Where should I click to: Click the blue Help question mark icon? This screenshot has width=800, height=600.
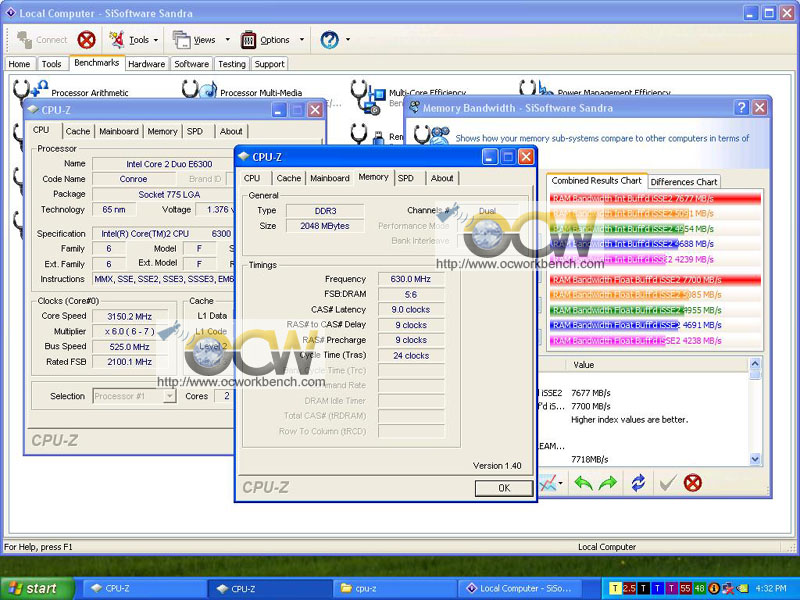330,39
